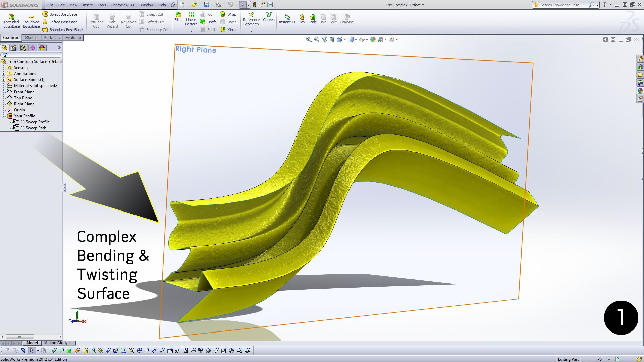644x362 pixels.
Task: Open the ConfigurationManager tab icon
Action: click(23, 48)
